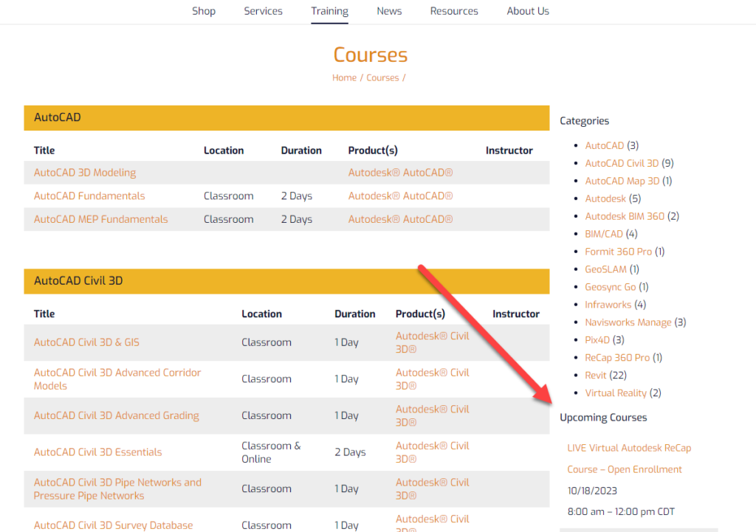The height and width of the screenshot is (532, 756).
Task: Open the AutoCAD Civil 3D & GIS course
Action: pos(86,342)
